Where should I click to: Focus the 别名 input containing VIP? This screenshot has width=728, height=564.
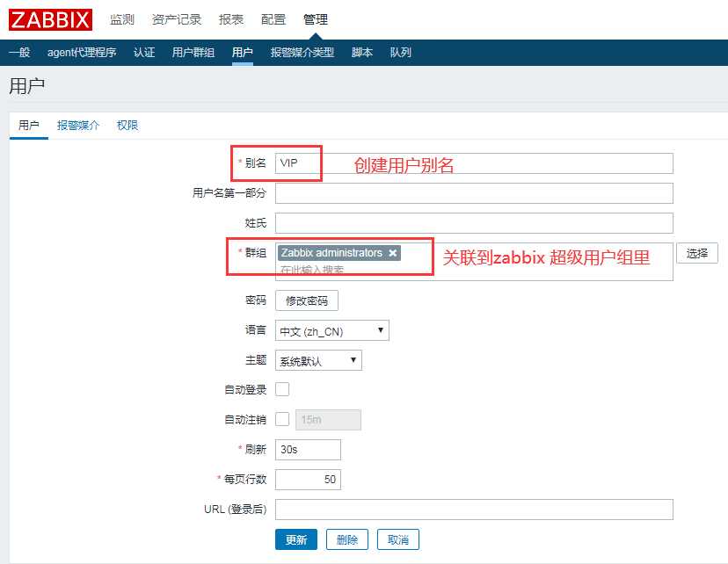pyautogui.click(x=474, y=163)
